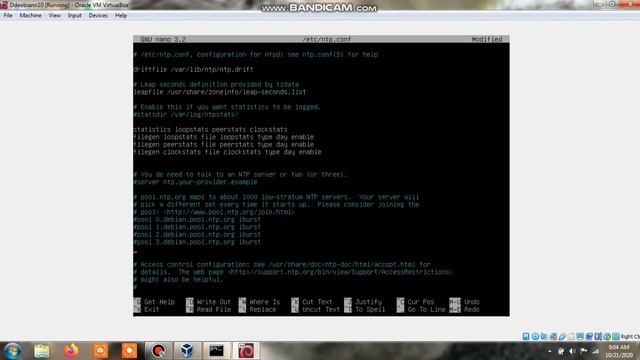This screenshot has width=640, height=360.
Task: Click the recording status icon
Action: 589,336
